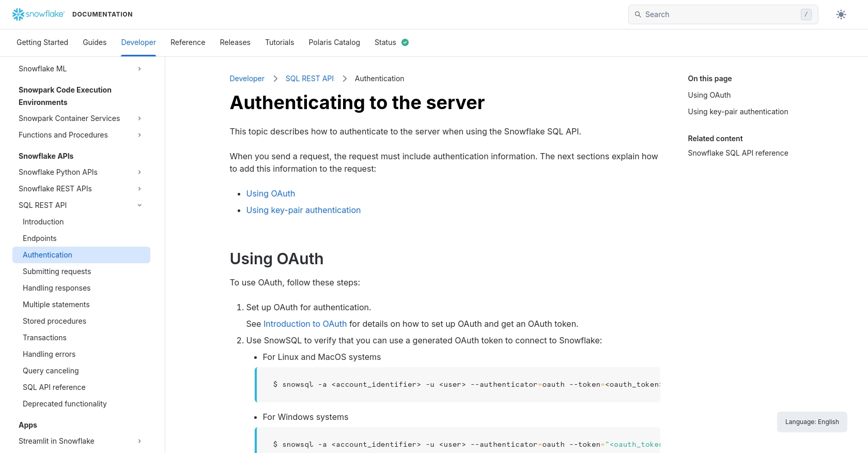This screenshot has height=453, width=868.
Task: Expand the Snowflake ML chevron
Action: click(x=139, y=69)
